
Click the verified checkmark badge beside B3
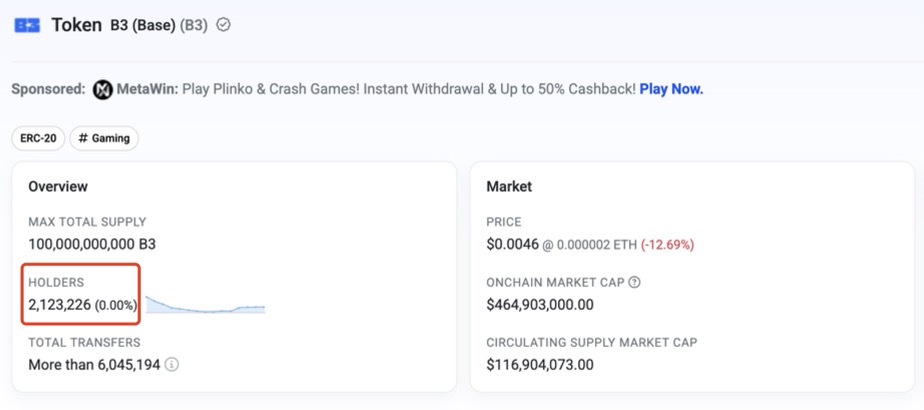[x=223, y=25]
